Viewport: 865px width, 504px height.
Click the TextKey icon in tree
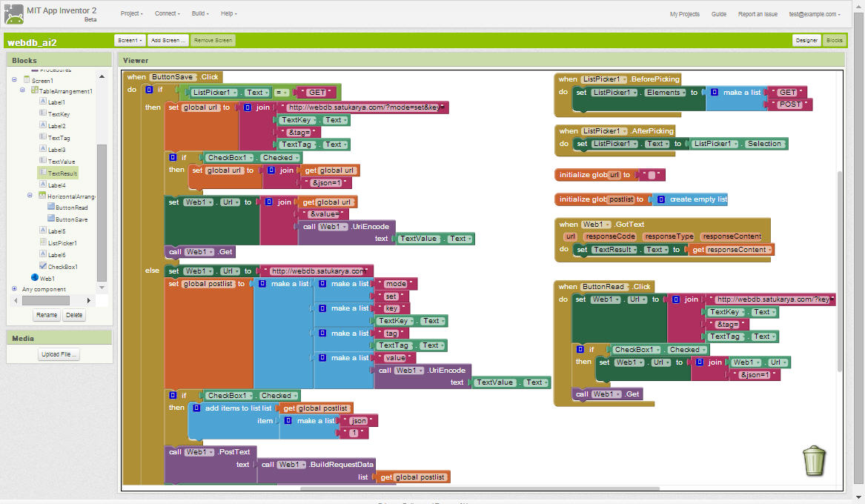[43, 113]
